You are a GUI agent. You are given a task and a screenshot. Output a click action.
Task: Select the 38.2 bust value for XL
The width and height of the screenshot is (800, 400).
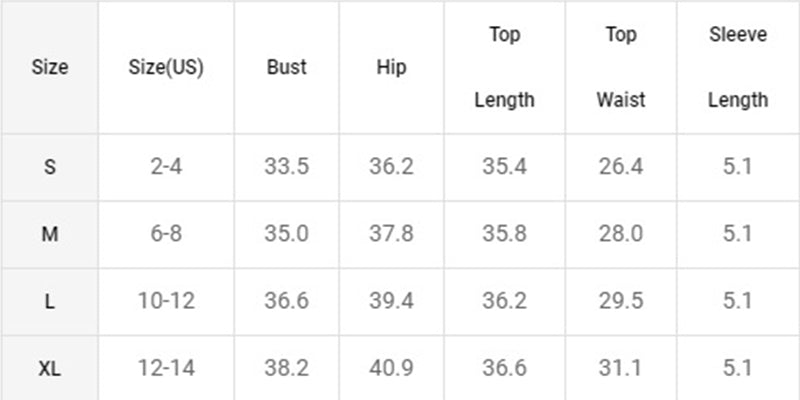coord(287,368)
